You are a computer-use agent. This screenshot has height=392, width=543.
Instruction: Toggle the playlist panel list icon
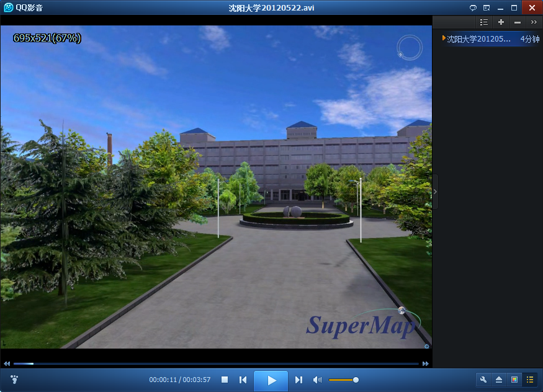point(530,380)
